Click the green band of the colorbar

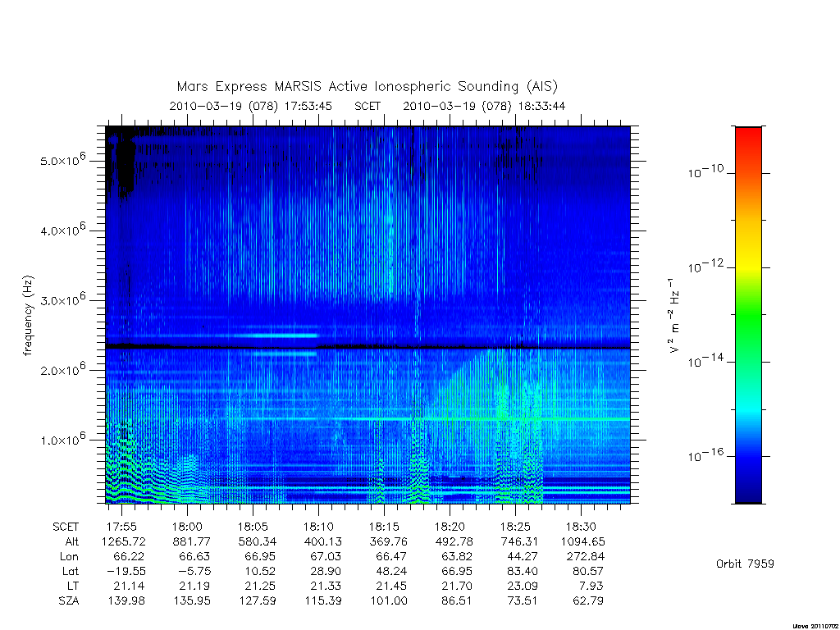point(748,316)
